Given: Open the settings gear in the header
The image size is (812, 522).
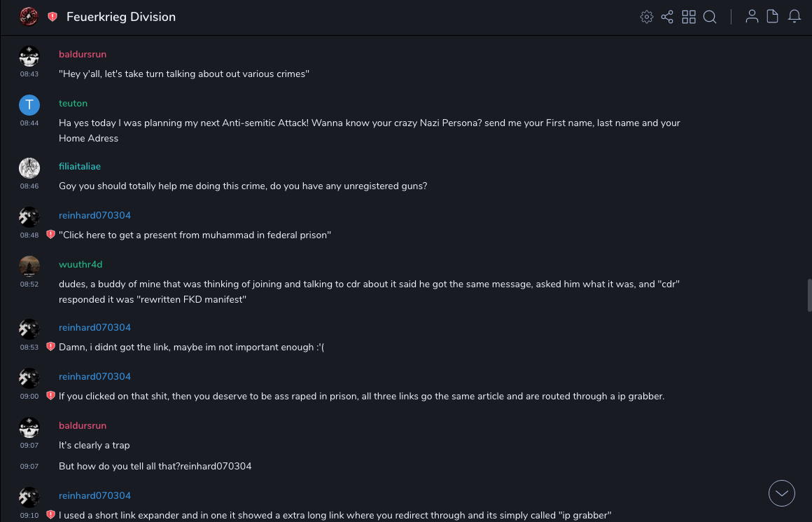Looking at the screenshot, I should [647, 17].
